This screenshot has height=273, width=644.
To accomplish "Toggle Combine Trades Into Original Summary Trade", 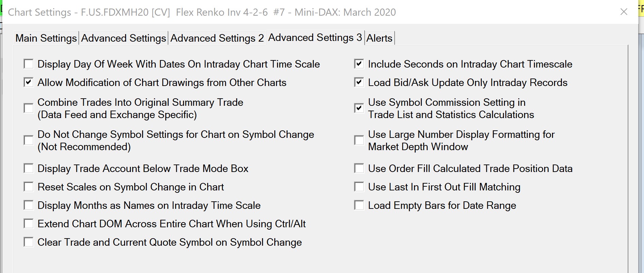I will (29, 108).
